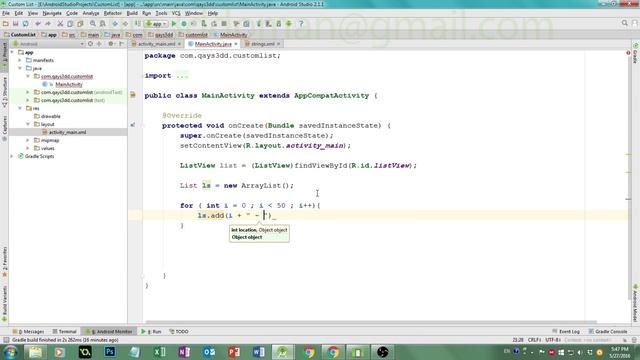Click the Replace toolbar icon
Screen dimensions: 640x360
(103, 24)
